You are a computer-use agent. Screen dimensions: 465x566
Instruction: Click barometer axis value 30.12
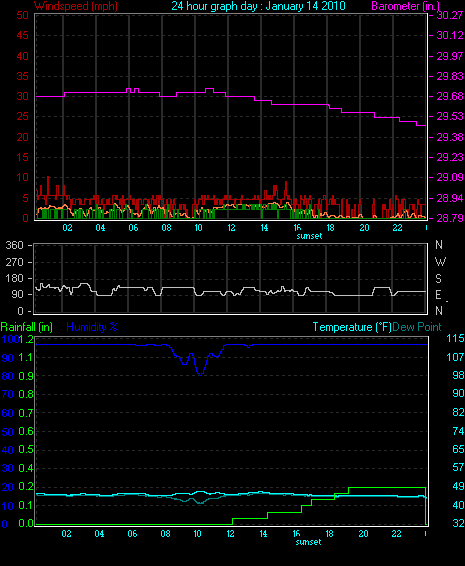(450, 35)
